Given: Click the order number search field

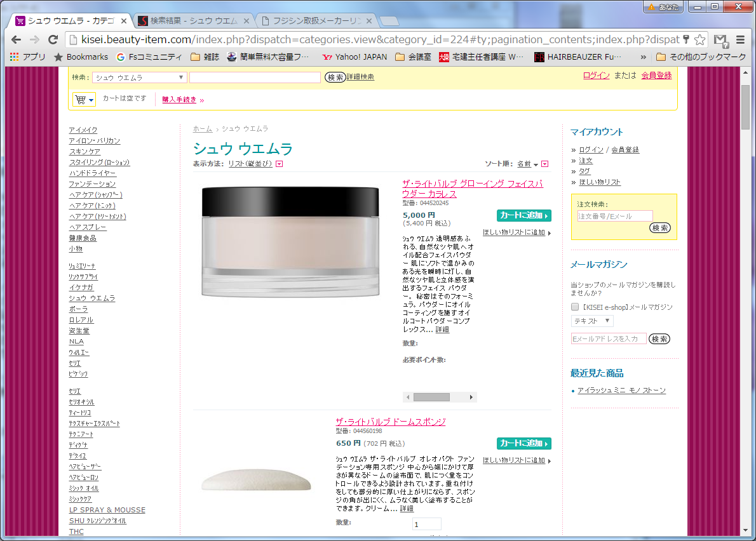Looking at the screenshot, I should pos(614,217).
